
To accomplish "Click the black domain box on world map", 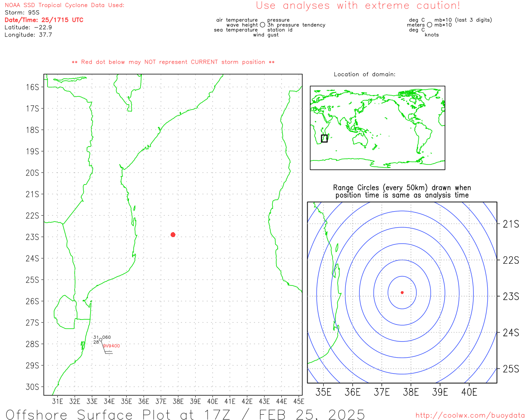I will (x=324, y=139).
